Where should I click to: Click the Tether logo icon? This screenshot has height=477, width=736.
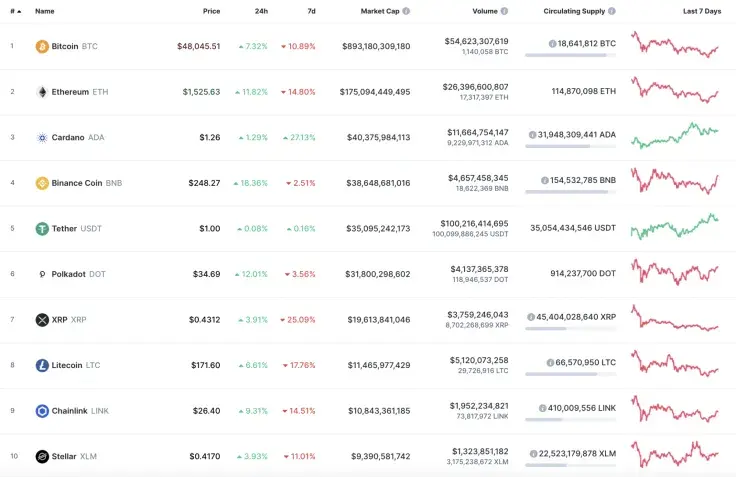pos(42,229)
